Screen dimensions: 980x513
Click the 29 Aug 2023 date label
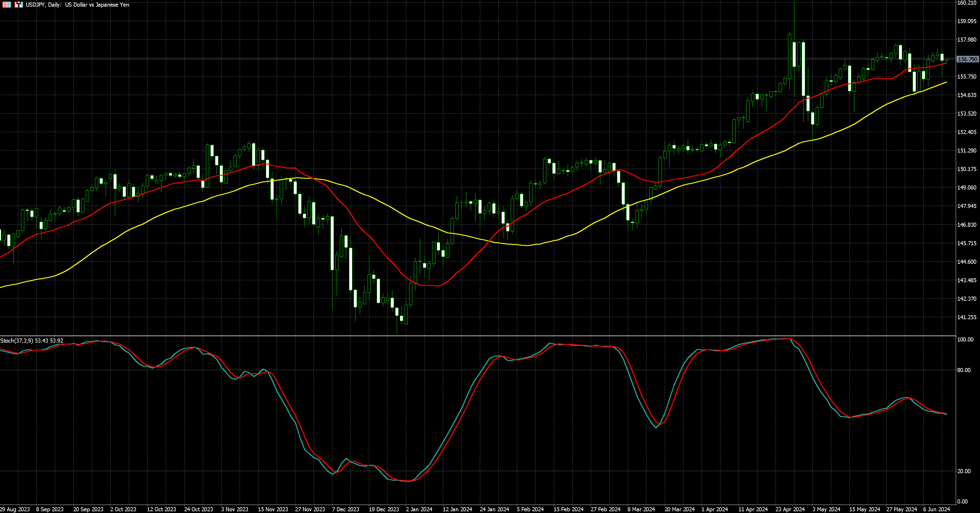click(x=15, y=509)
